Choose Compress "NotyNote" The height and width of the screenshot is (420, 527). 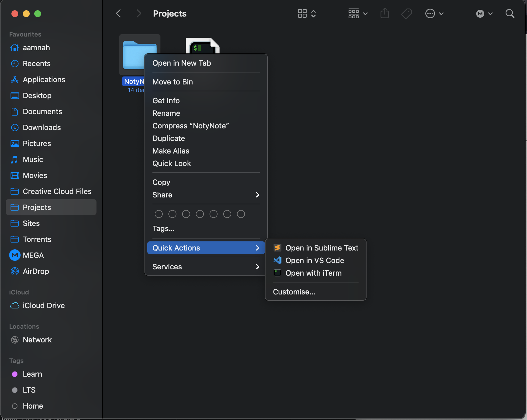pos(206,126)
